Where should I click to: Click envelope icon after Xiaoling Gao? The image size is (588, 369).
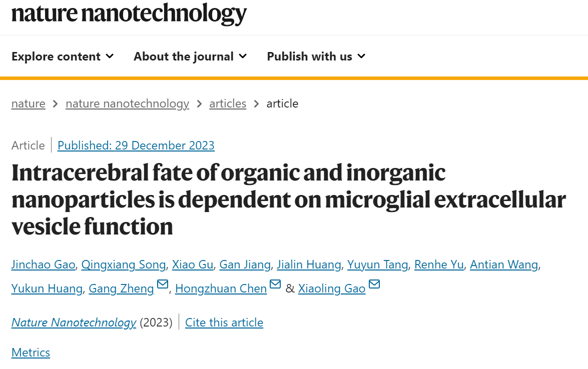click(x=374, y=284)
